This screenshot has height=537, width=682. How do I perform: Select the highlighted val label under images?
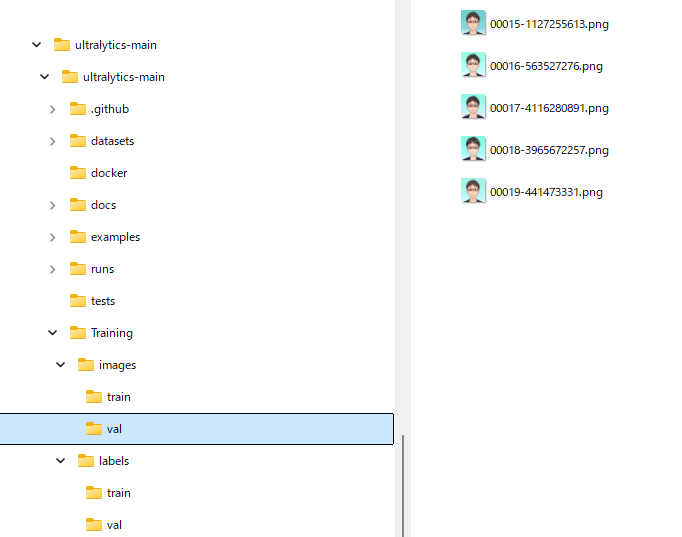click(114, 429)
